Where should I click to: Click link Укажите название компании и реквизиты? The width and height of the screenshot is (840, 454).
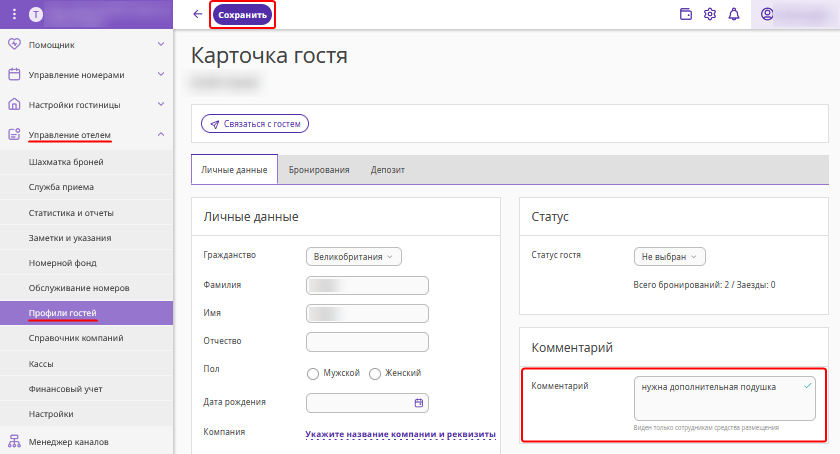click(x=400, y=433)
